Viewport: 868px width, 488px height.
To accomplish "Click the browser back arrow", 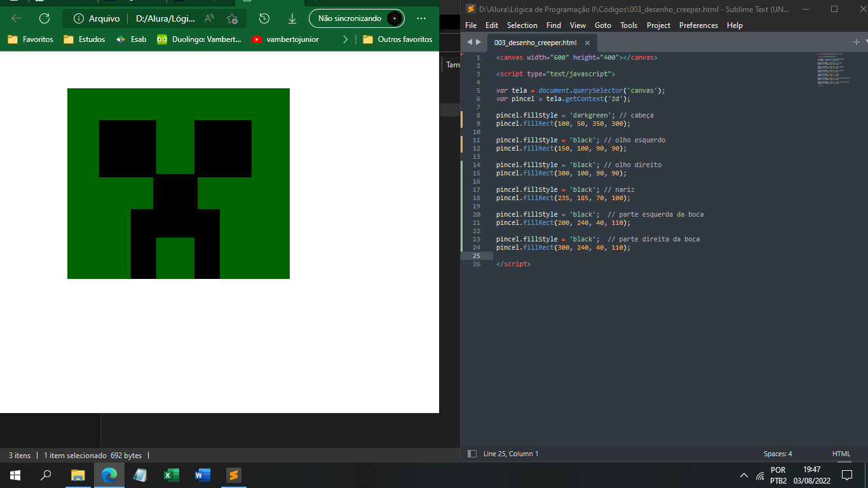I will [x=17, y=18].
